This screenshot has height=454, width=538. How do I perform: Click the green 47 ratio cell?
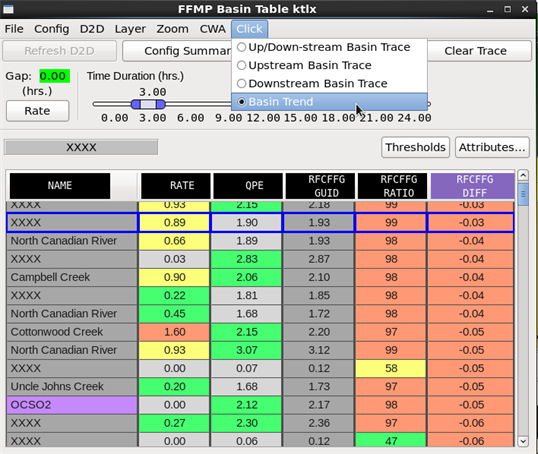391,441
